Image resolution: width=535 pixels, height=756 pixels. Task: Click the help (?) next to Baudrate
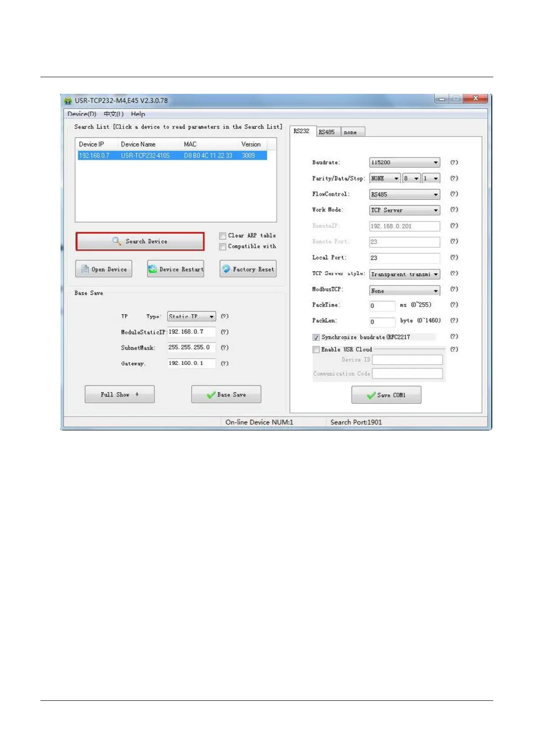(454, 163)
